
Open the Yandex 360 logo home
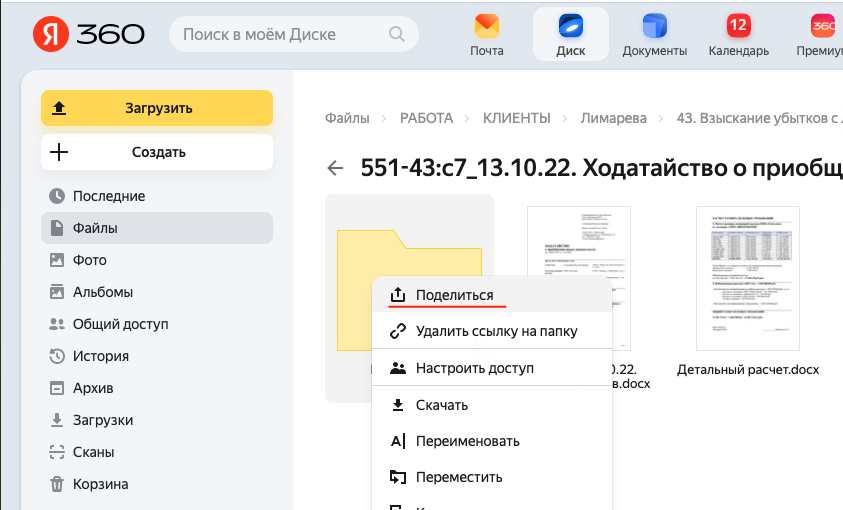coord(89,34)
